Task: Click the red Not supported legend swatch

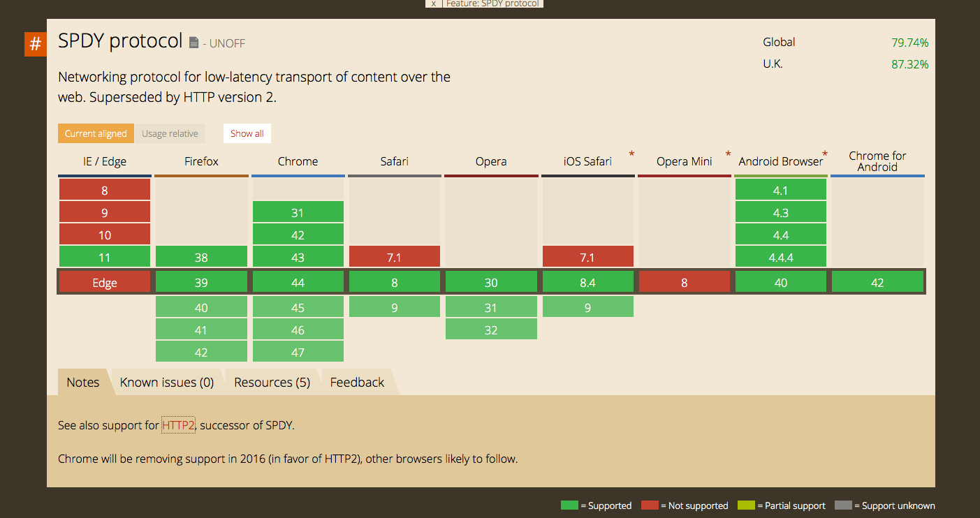Action: point(650,505)
